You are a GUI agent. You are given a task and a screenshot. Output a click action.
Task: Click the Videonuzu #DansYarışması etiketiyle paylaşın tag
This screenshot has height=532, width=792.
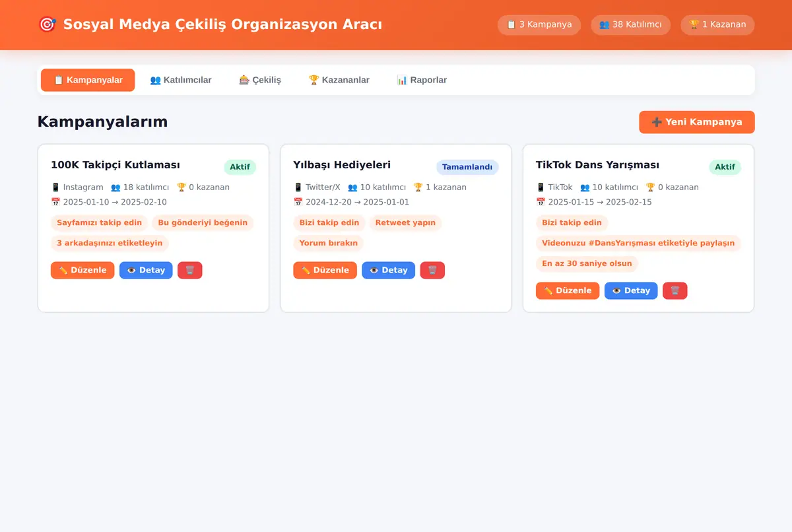(638, 244)
